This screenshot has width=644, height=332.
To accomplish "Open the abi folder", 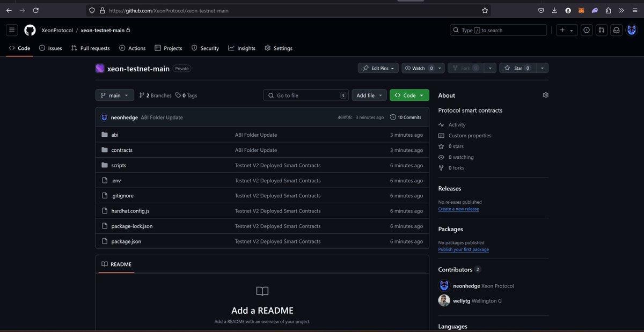I will pos(114,135).
